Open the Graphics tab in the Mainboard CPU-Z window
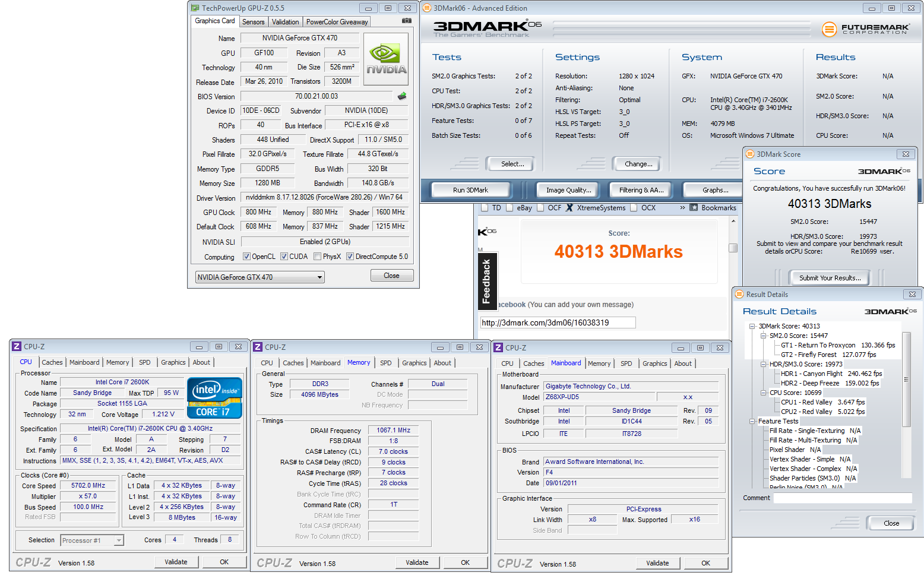The image size is (924, 588). point(655,363)
